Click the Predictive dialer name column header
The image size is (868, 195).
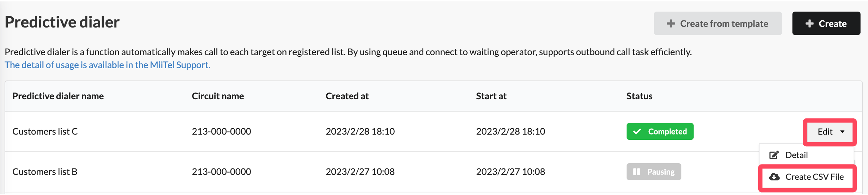(58, 96)
